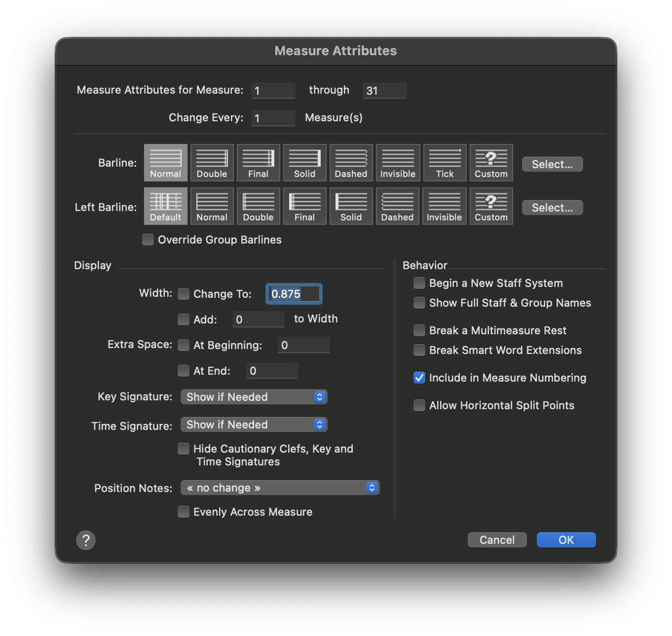This screenshot has width=672, height=636.
Task: Click the help question mark button
Action: coord(86,540)
